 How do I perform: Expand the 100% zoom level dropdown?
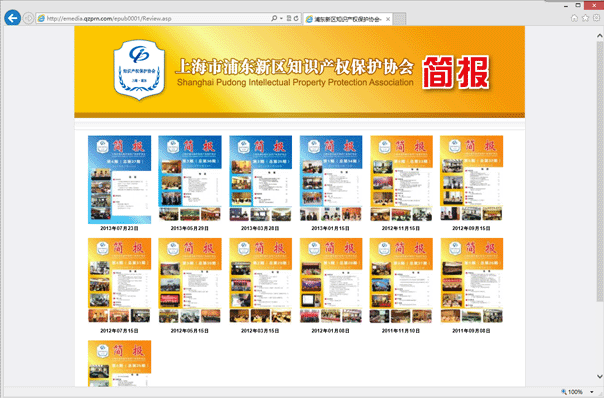click(592, 392)
